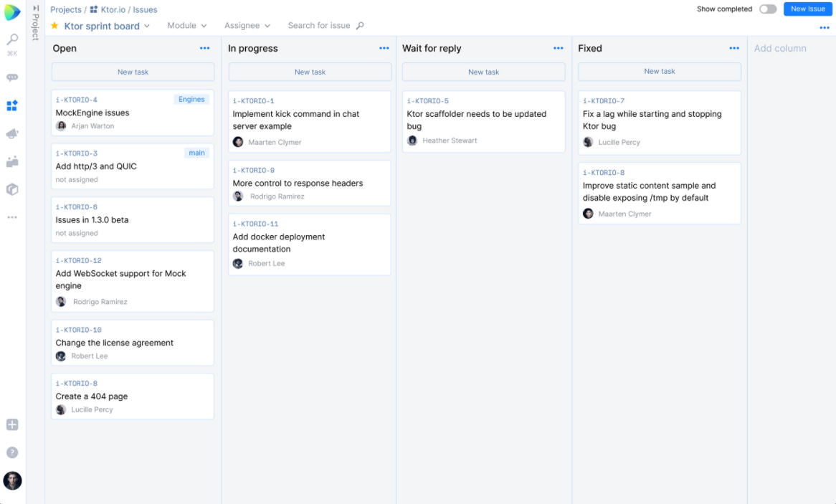Click Add column
The image size is (836, 504).
click(x=780, y=48)
